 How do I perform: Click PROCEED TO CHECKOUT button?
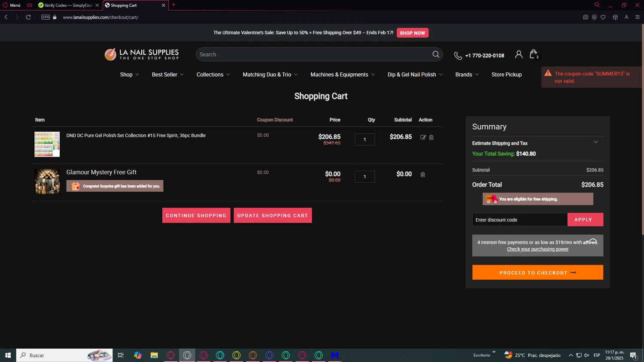tap(538, 272)
